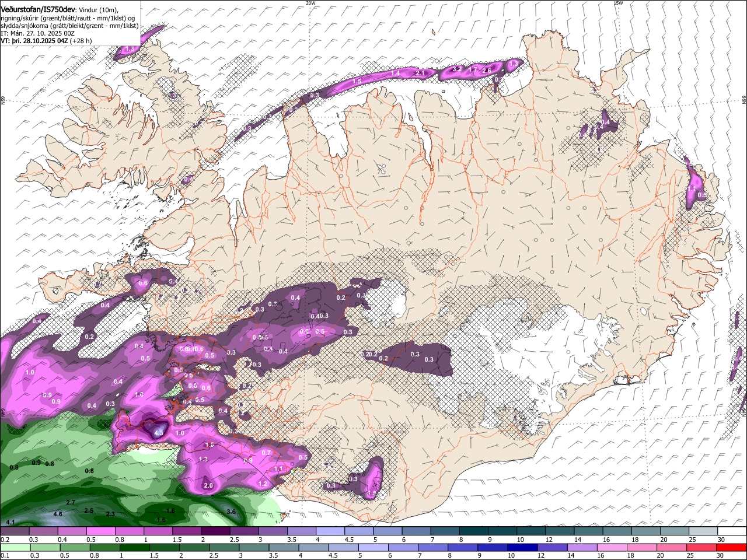Viewport: 747px width, 560px height.
Task: Select the snow legend swatch between 0.5 and 0.8
Action: [101, 531]
